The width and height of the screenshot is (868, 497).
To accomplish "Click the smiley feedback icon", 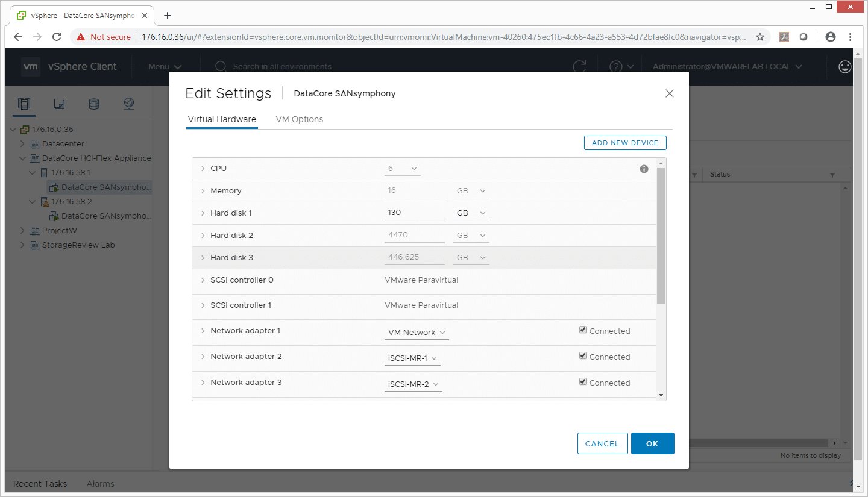I will (x=845, y=66).
